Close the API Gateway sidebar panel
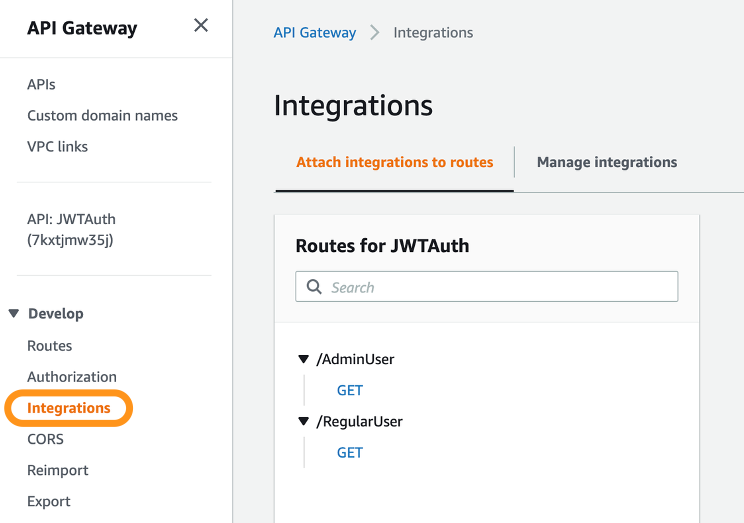 201,26
